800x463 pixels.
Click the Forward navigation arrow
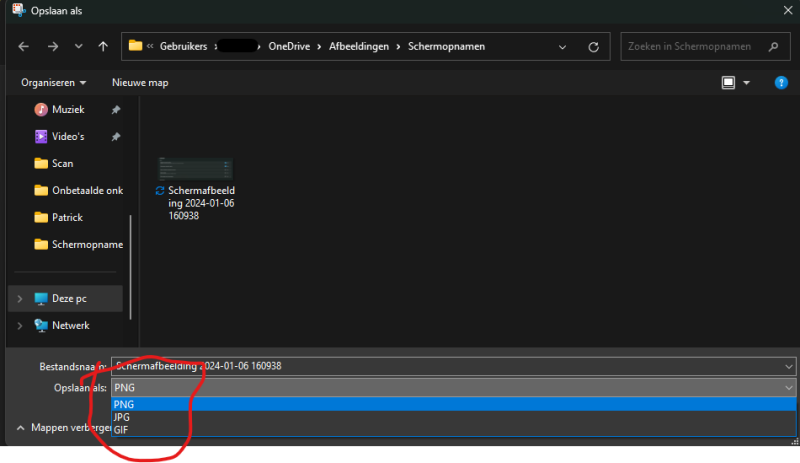click(52, 46)
